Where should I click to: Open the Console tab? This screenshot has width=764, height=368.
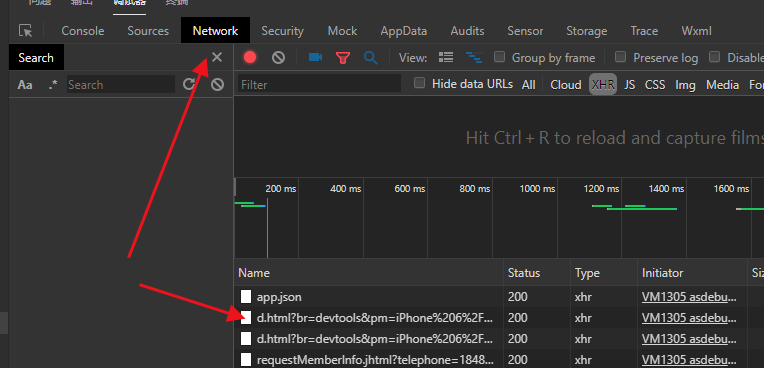[83, 31]
